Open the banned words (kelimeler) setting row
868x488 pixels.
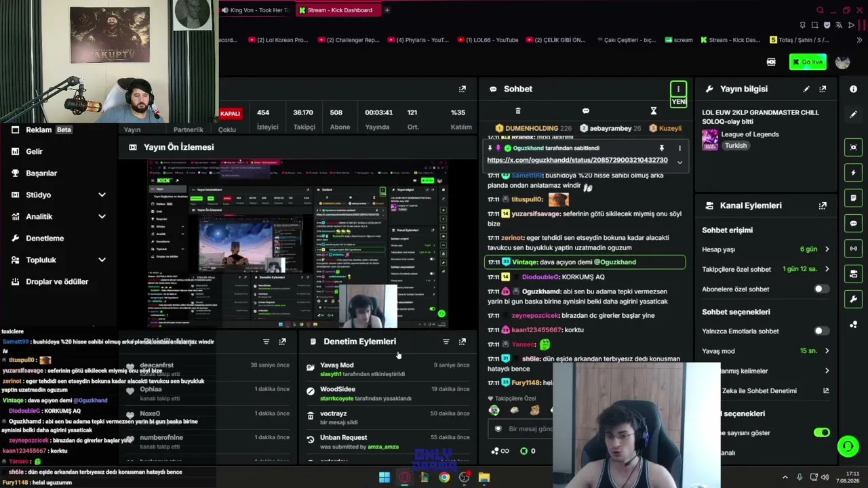coord(775,371)
